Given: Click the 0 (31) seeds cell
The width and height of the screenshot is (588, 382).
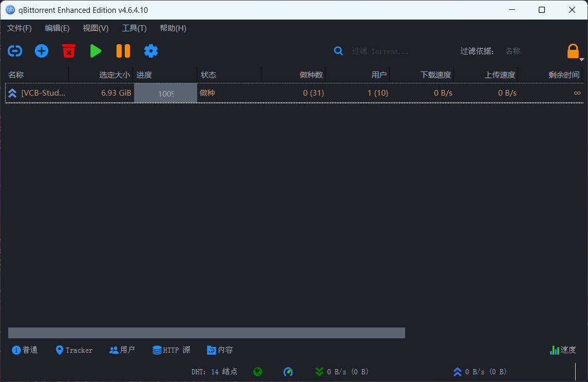Looking at the screenshot, I should click(x=313, y=93).
